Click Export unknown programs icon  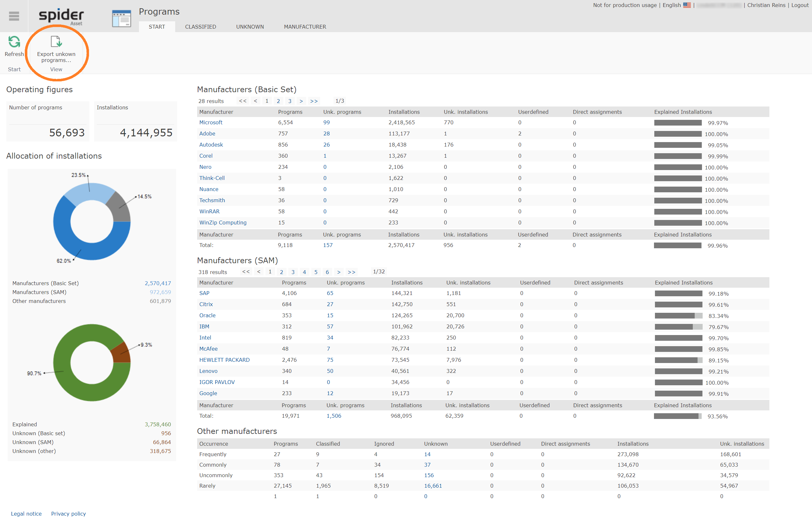pyautogui.click(x=56, y=42)
